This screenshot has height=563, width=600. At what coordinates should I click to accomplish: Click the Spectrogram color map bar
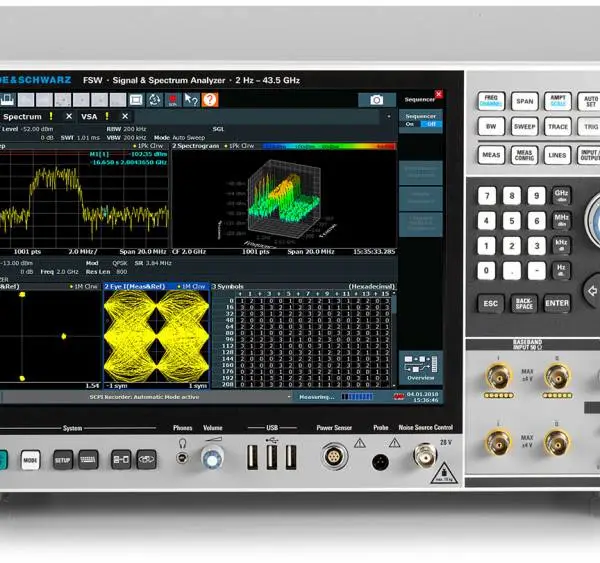(329, 146)
